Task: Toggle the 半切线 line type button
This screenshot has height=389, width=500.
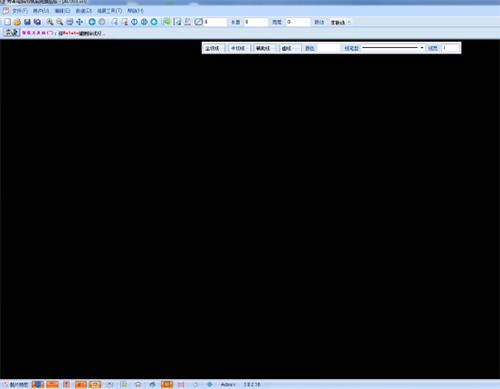Action: pos(238,48)
